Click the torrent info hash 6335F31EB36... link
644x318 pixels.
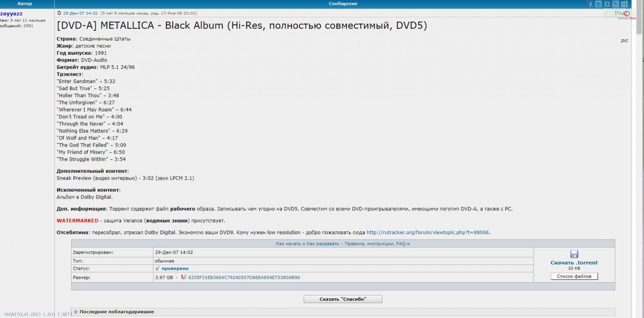click(x=244, y=277)
